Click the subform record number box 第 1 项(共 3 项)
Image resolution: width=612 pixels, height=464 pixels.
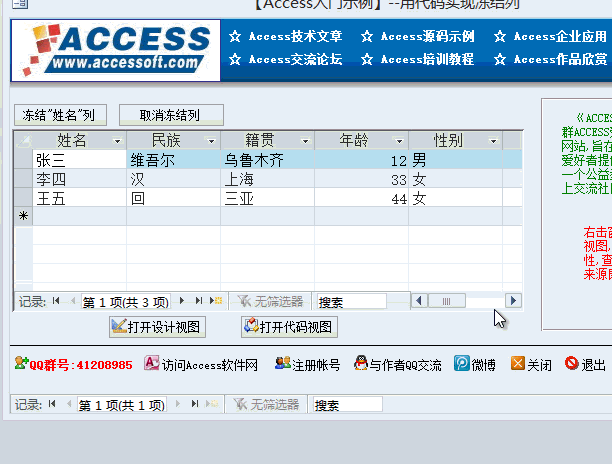(x=126, y=302)
